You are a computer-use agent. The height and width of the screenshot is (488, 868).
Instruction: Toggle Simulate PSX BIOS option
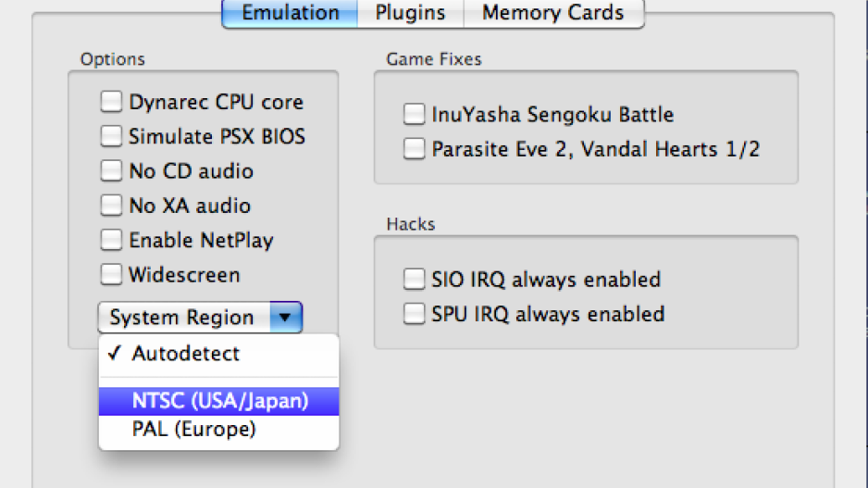(x=111, y=136)
